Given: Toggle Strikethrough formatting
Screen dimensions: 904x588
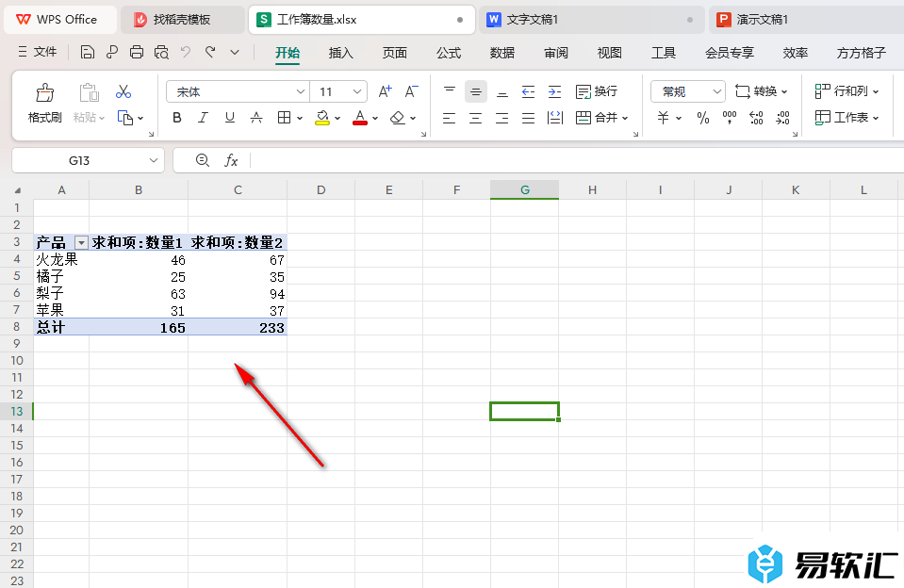Looking at the screenshot, I should [x=256, y=118].
